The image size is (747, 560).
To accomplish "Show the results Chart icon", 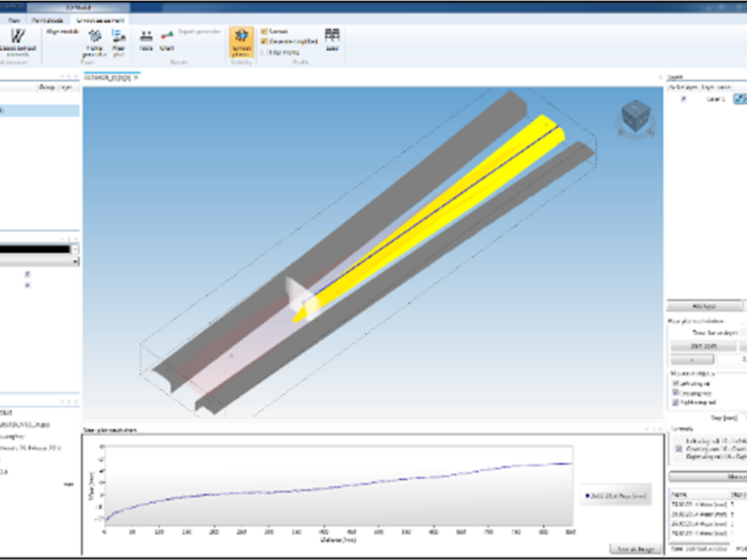I will (167, 35).
